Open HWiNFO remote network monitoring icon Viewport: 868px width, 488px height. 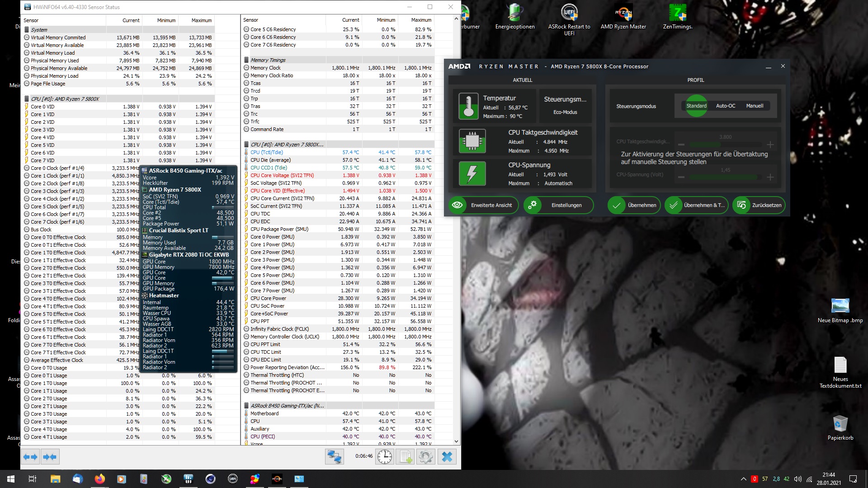(334, 457)
